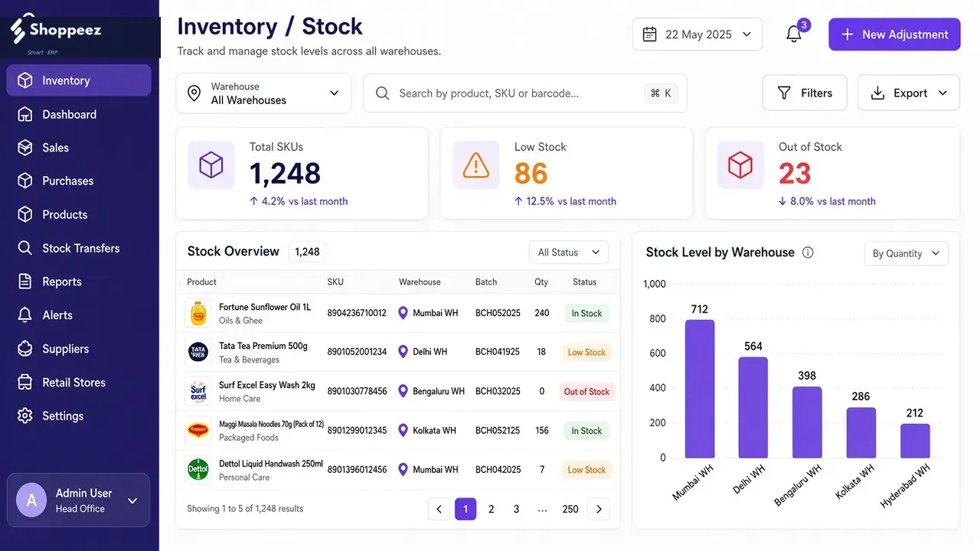Go to the previous page arrow

click(439, 509)
